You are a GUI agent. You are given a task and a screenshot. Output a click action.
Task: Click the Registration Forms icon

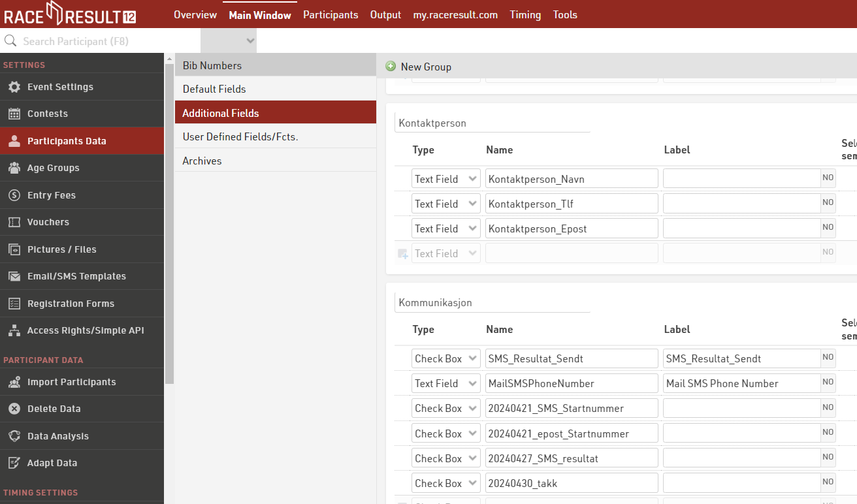tap(14, 304)
